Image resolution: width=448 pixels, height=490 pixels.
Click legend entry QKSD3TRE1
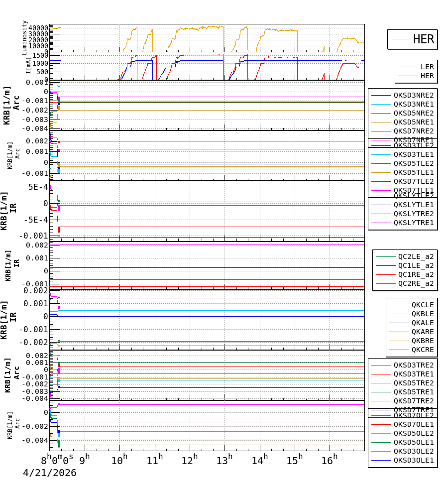coord(414,374)
